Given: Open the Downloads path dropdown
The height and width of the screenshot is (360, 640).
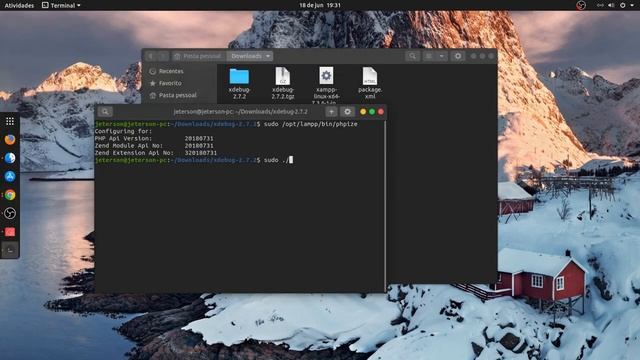Looking at the screenshot, I should click(x=250, y=56).
